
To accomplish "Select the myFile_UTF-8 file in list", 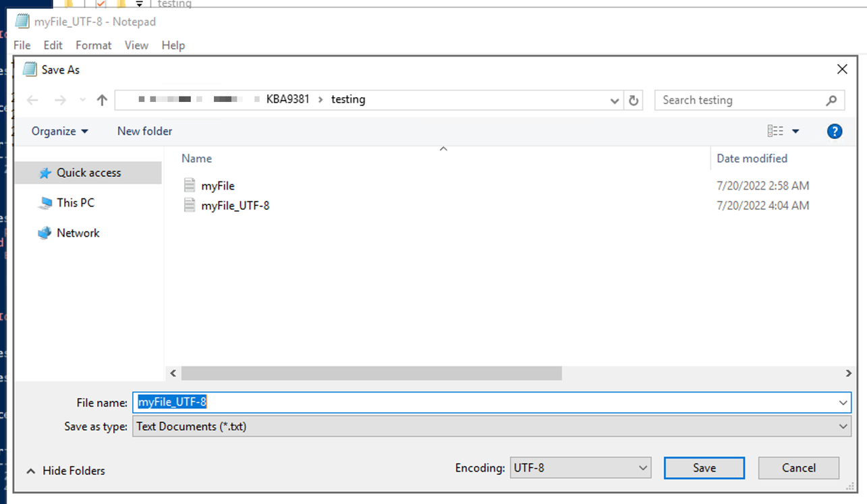I will pos(235,206).
